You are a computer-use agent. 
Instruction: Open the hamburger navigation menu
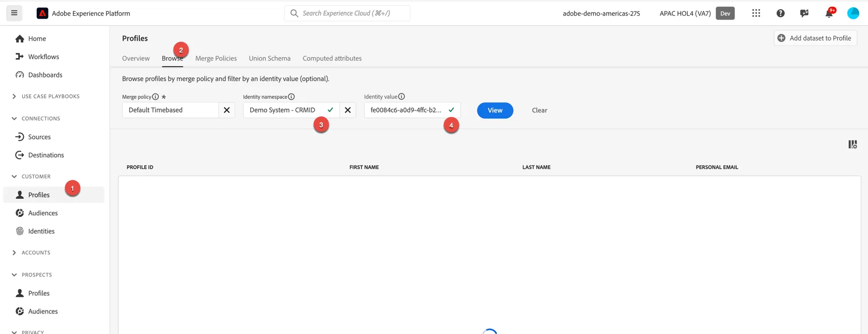point(14,13)
